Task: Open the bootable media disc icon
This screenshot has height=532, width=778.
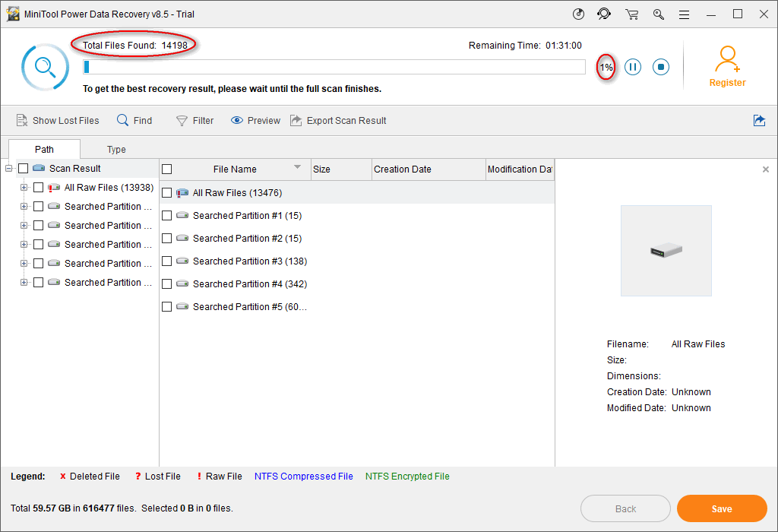Action: click(x=578, y=14)
